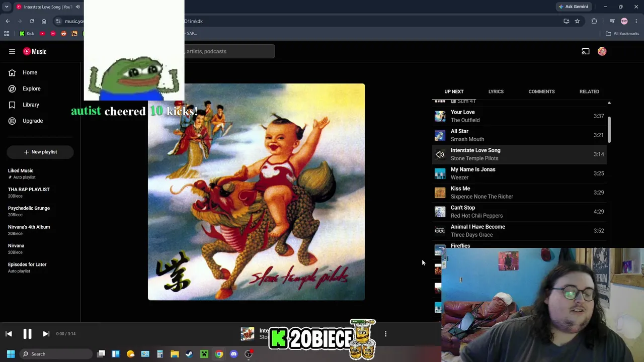Play Can't Stop by Red Hot Chili Peppers

(x=519, y=212)
